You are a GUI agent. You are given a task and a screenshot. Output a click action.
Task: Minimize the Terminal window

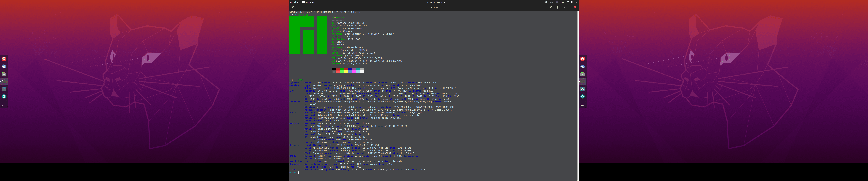564,7
